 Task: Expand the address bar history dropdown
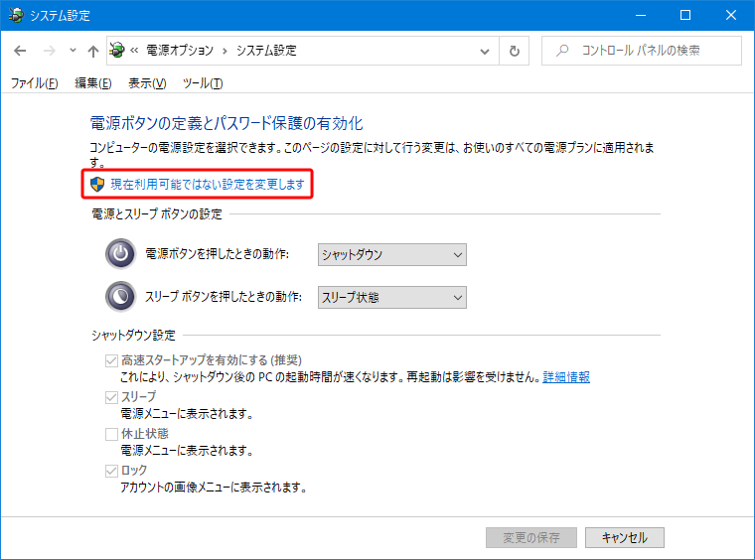(x=484, y=51)
